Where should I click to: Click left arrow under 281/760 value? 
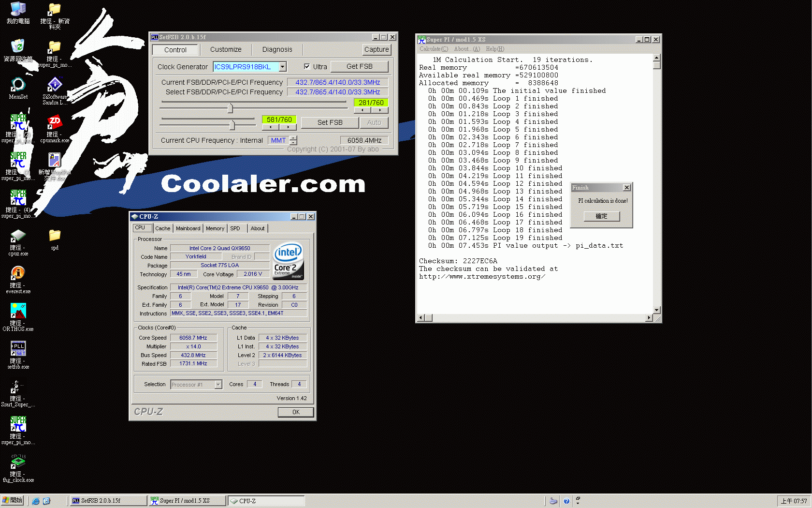362,110
